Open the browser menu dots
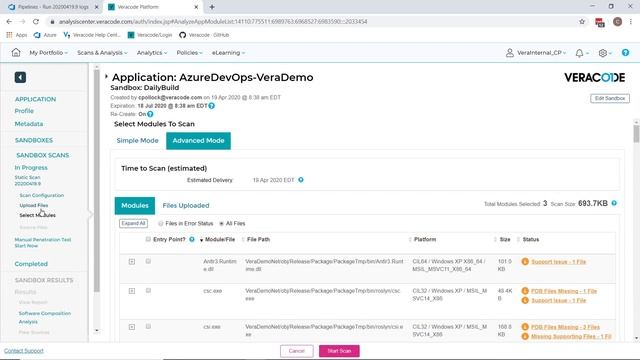Viewport: 640px width, 360px height. tap(631, 22)
